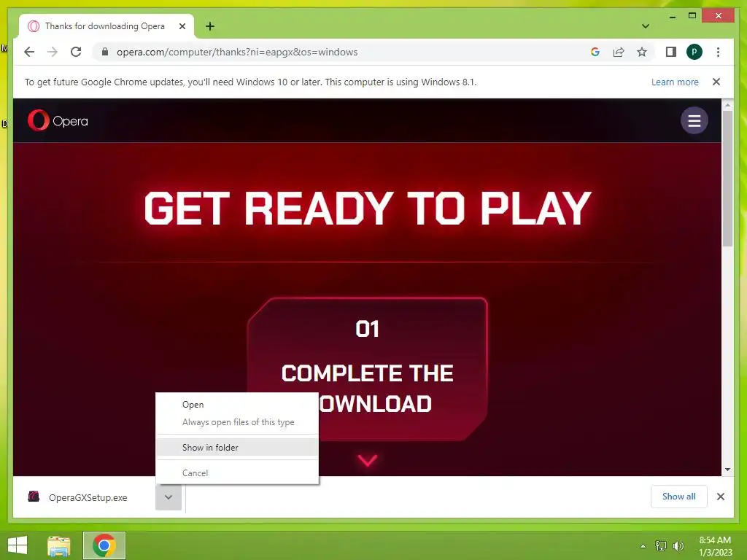Open Chrome's three-dot menu
The width and height of the screenshot is (747, 560).
718,52
